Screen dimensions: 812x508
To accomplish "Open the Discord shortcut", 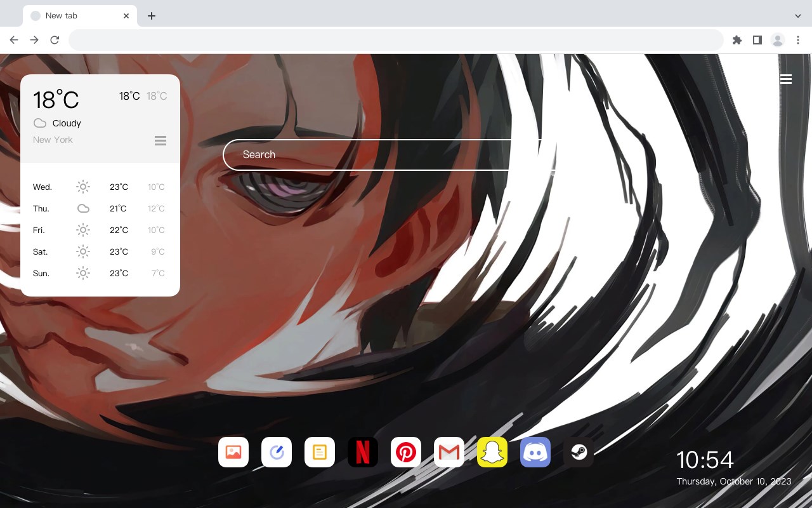I will point(535,452).
